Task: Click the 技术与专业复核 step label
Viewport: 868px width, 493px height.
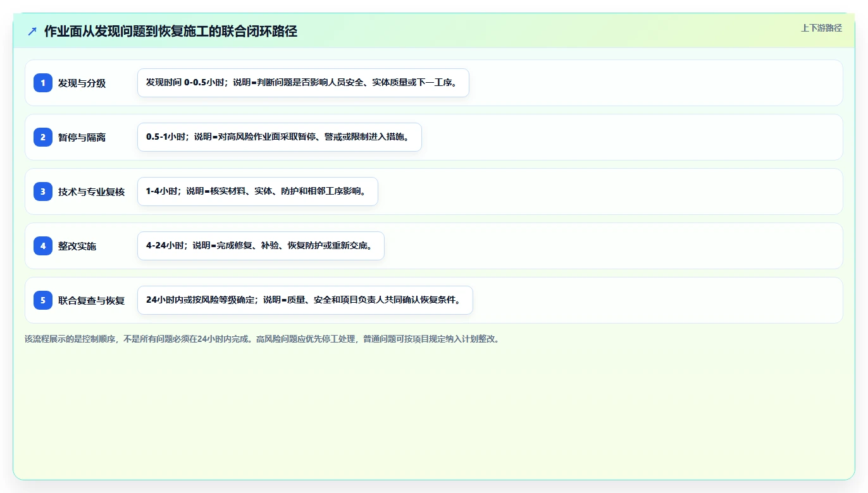Action: 91,192
